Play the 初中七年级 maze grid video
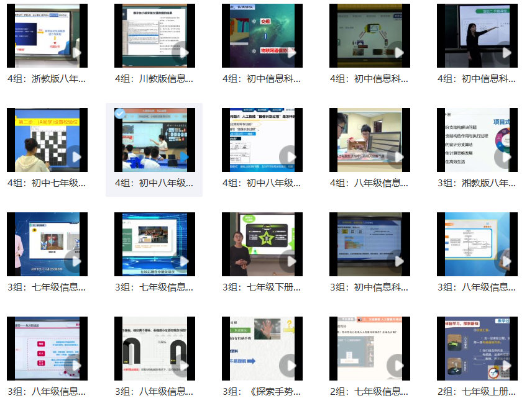 tap(75, 157)
